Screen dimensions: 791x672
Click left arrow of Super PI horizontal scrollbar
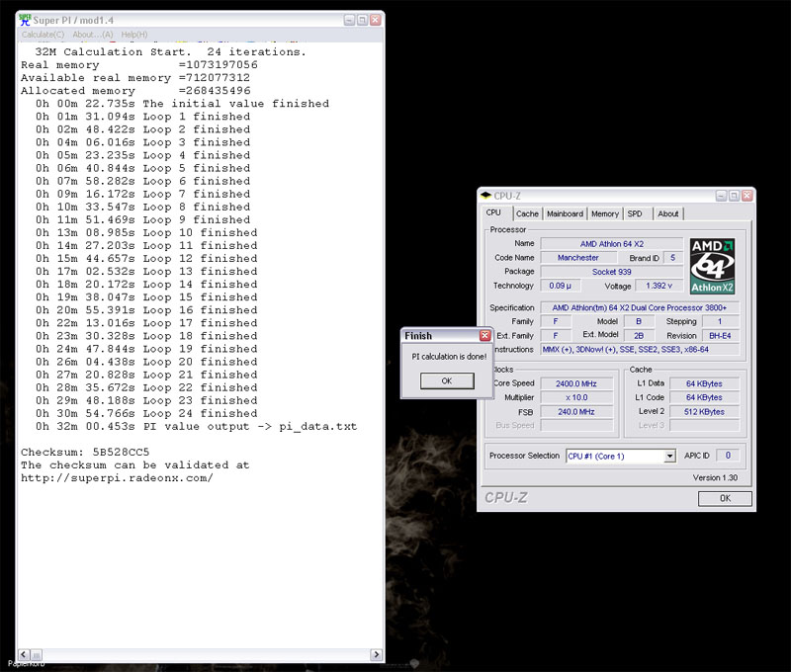coord(24,654)
